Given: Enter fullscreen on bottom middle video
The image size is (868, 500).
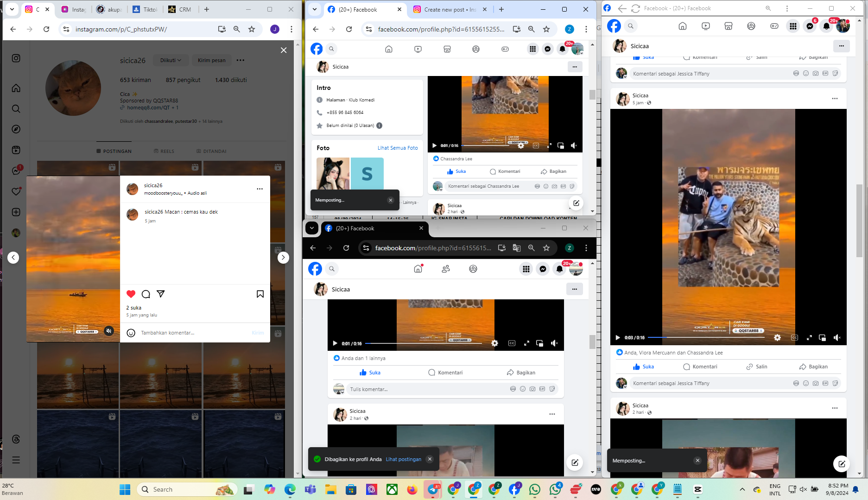Looking at the screenshot, I should click(526, 343).
